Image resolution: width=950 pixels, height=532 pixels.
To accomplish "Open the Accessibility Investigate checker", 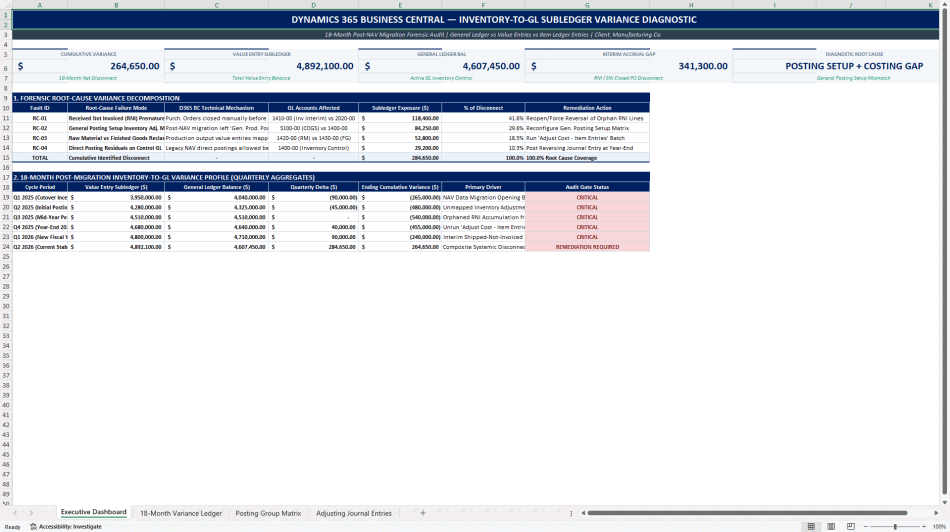I will coord(65,527).
